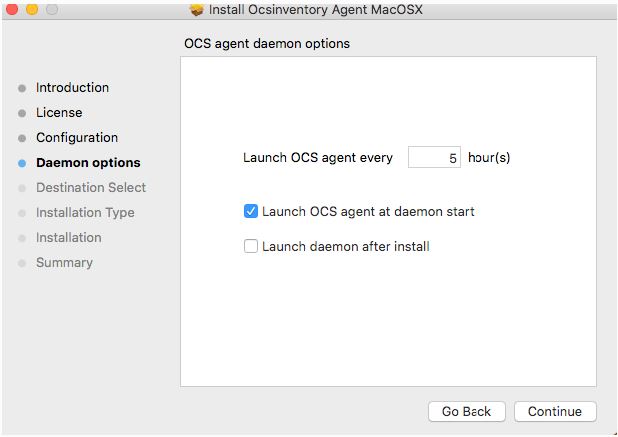
Task: Click the License step bullet
Action: (22, 113)
